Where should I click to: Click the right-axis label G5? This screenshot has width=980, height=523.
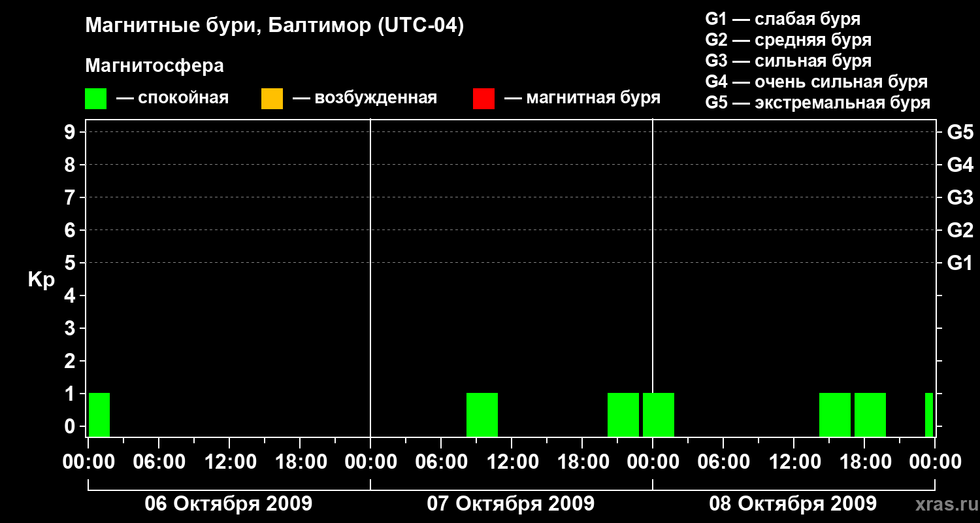point(960,132)
